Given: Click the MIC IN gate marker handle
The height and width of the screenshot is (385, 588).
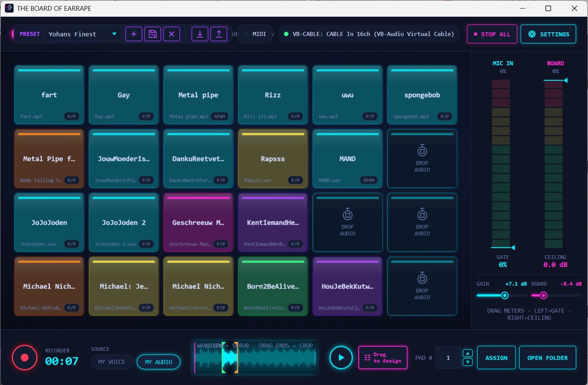Looking at the screenshot, I should click(513, 247).
